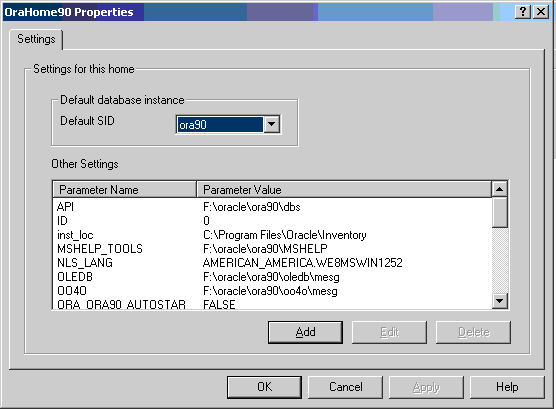This screenshot has width=556, height=409.
Task: Select the OLEDB parameter row
Action: click(272, 277)
